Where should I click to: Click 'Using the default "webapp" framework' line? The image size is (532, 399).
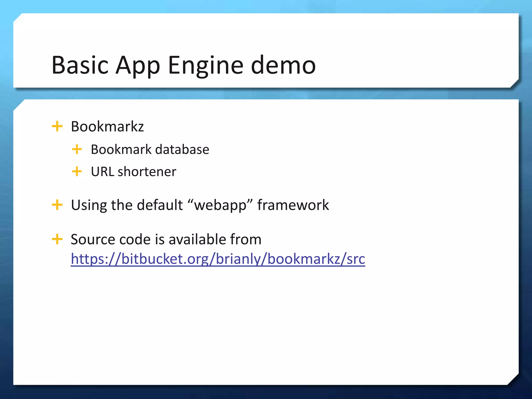click(200, 205)
